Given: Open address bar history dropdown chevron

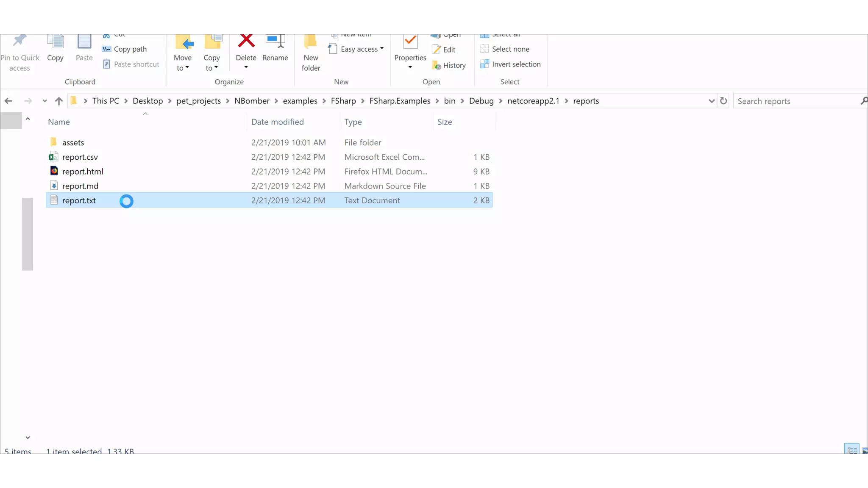Looking at the screenshot, I should tap(711, 101).
